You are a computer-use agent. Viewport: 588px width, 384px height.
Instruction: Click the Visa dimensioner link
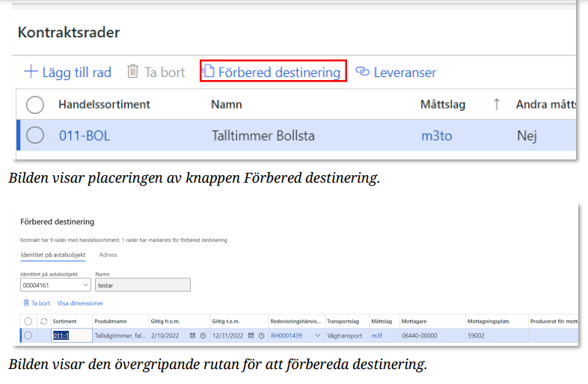coord(80,303)
